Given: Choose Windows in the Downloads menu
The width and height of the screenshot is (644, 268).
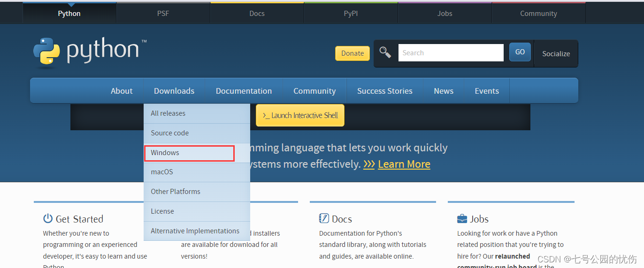Looking at the screenshot, I should tap(197, 153).
